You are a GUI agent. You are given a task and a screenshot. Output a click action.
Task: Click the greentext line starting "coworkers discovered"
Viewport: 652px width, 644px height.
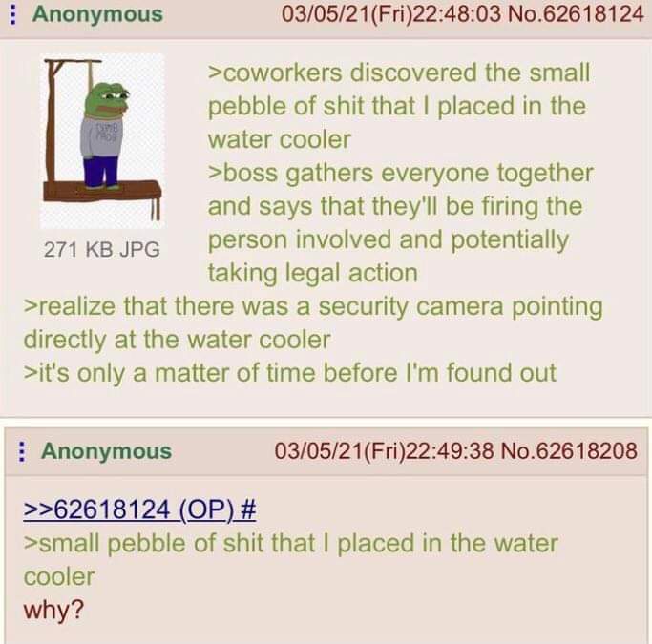click(399, 106)
